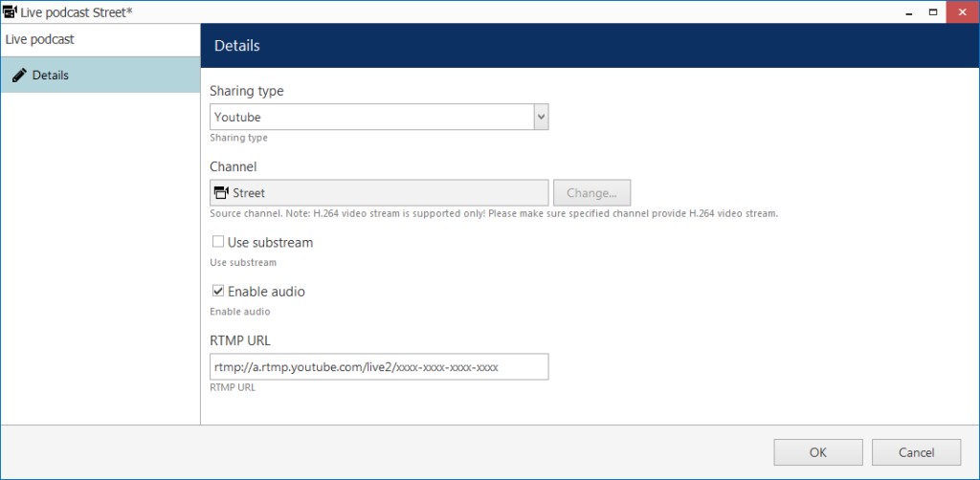Click the 'RTMP URL' label above field
The image size is (980, 480).
(x=240, y=340)
